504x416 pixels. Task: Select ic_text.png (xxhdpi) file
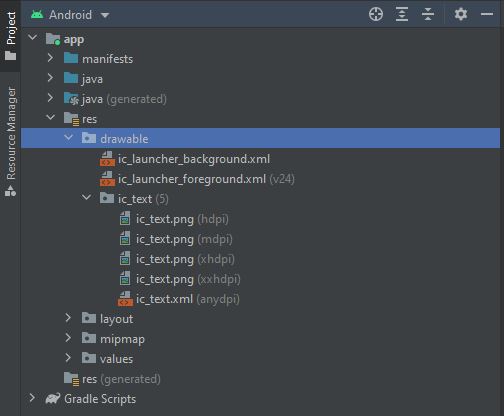pos(180,279)
